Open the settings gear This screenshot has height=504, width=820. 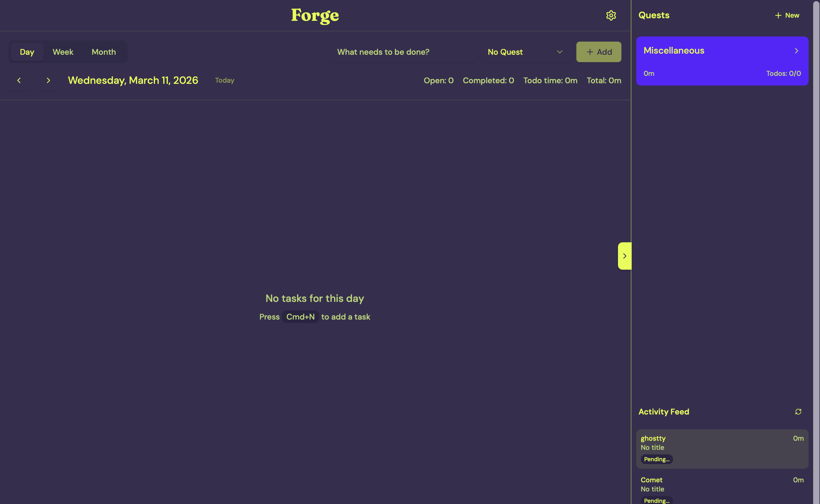(611, 15)
